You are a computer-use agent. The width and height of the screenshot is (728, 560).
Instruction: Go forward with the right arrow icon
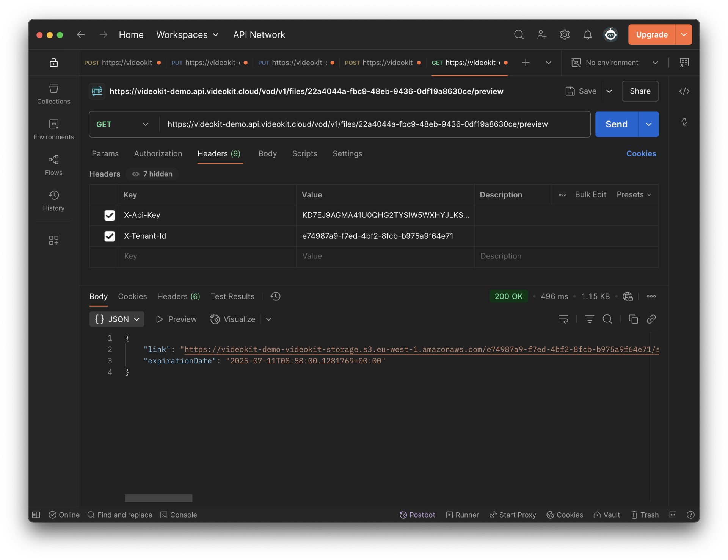coord(103,35)
